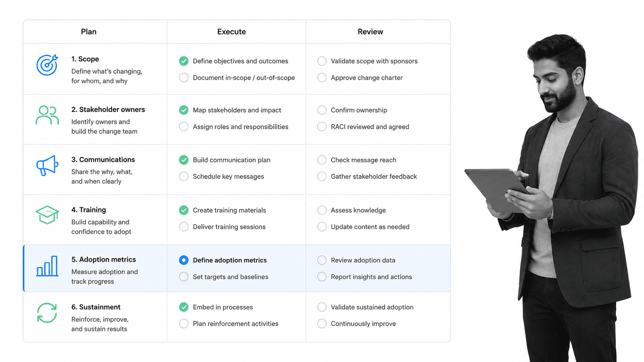644x362 pixels.
Task: Select the Stakeholder owners people icon
Action: [x=47, y=115]
